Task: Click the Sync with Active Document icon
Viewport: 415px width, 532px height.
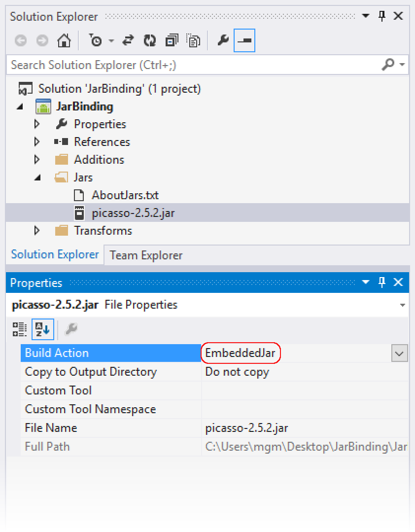Action: [x=128, y=40]
